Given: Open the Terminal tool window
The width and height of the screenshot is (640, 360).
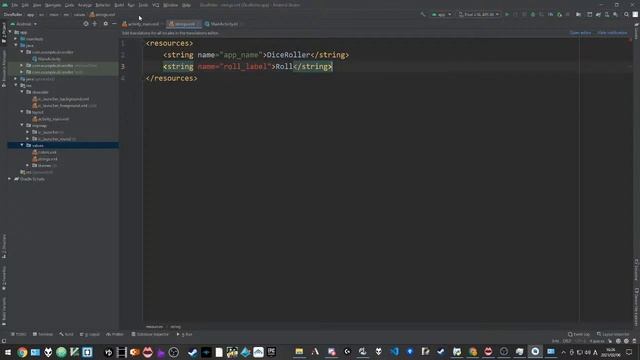Looking at the screenshot, I should click(43, 334).
